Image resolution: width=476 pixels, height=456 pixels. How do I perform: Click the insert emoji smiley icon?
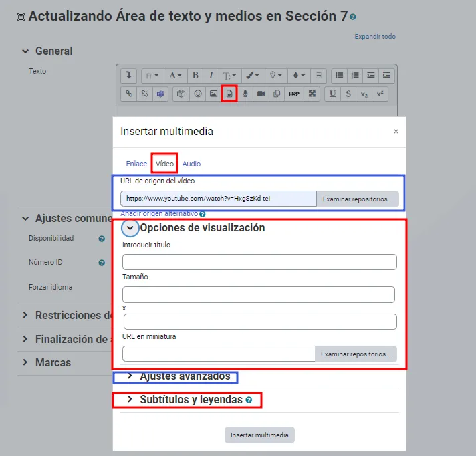(198, 94)
